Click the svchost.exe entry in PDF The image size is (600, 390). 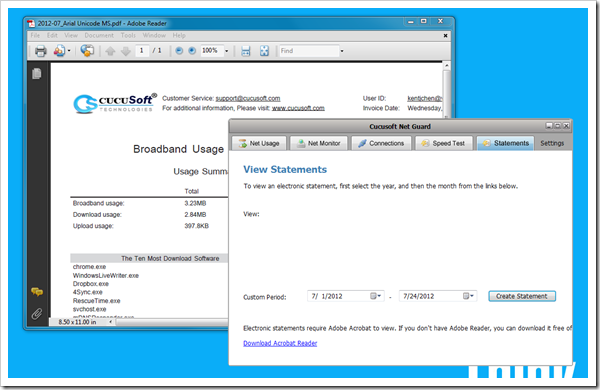pyautogui.click(x=90, y=309)
